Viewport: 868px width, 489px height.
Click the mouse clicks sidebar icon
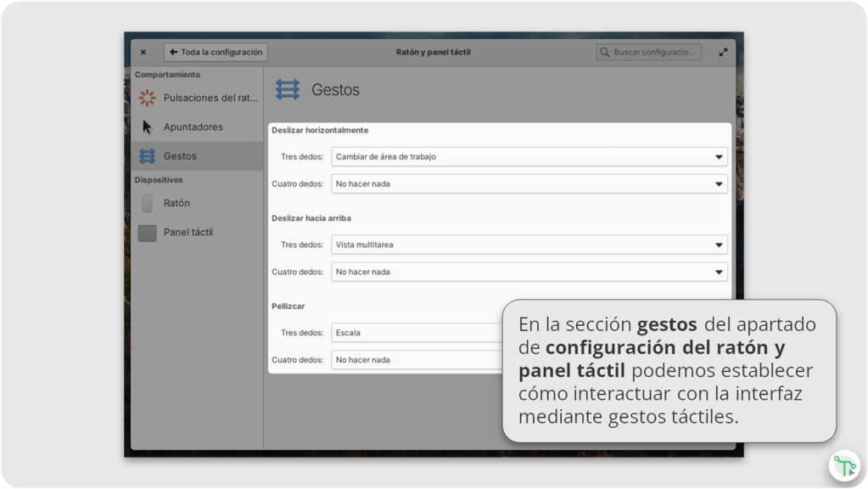148,98
